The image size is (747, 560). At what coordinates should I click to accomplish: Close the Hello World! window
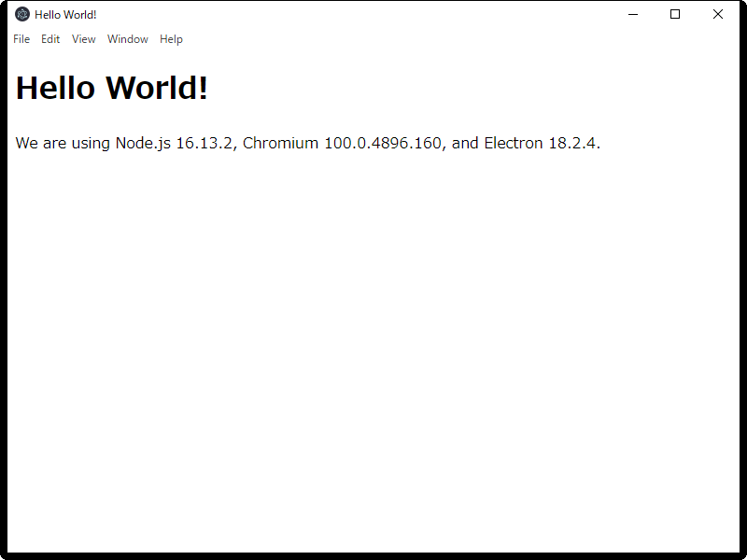point(718,14)
